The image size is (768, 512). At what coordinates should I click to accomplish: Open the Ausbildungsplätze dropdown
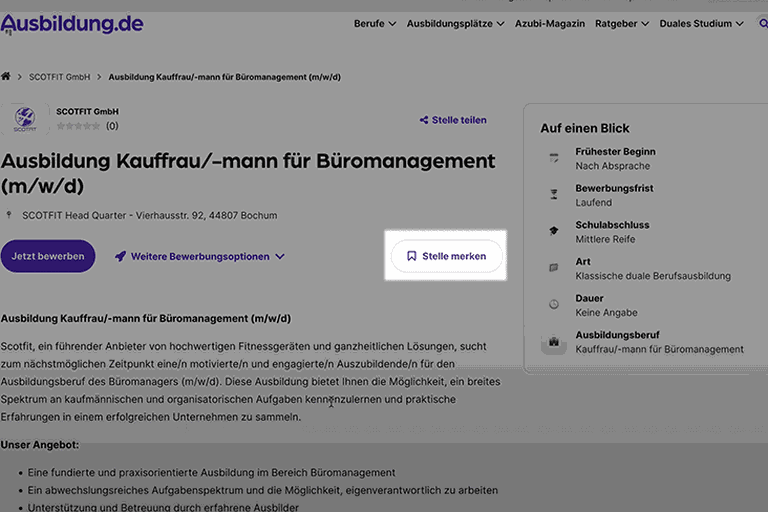tap(455, 23)
